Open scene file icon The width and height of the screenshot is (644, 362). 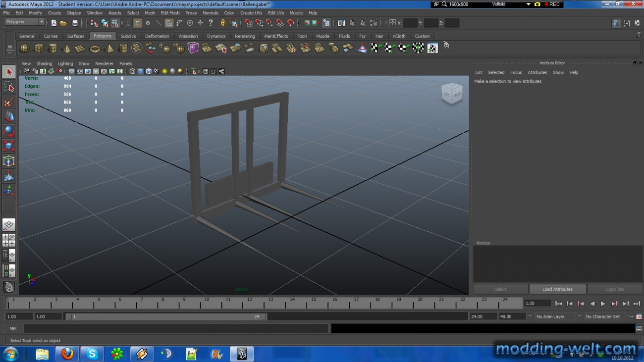click(64, 23)
